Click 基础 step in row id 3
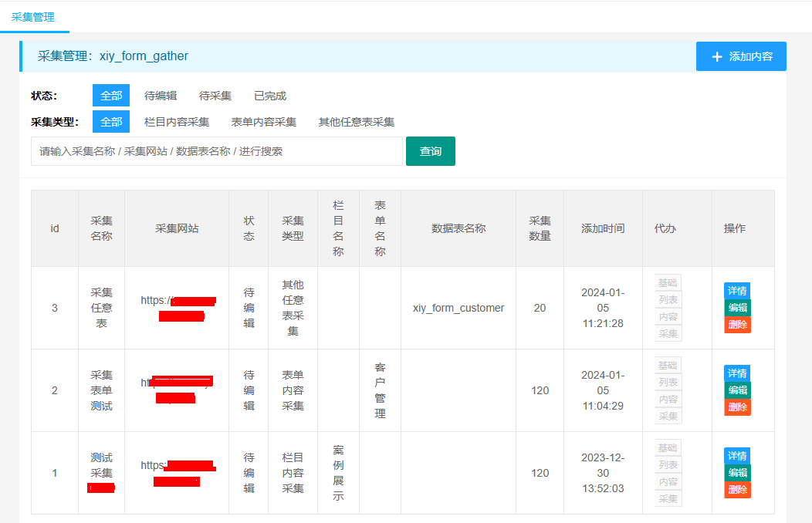Image resolution: width=812 pixels, height=523 pixels. [668, 283]
